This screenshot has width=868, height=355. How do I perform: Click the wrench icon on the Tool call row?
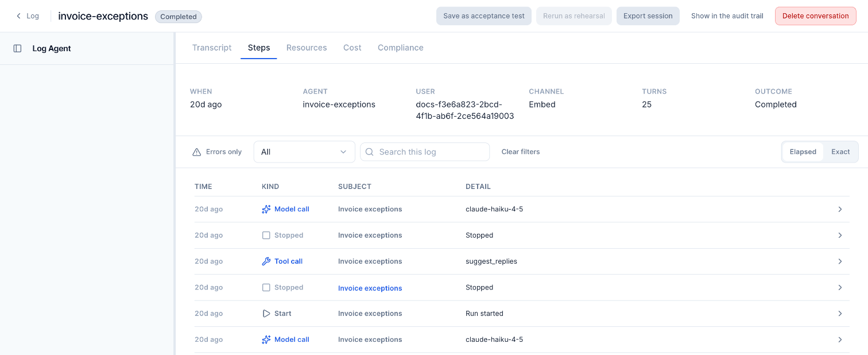pyautogui.click(x=266, y=261)
